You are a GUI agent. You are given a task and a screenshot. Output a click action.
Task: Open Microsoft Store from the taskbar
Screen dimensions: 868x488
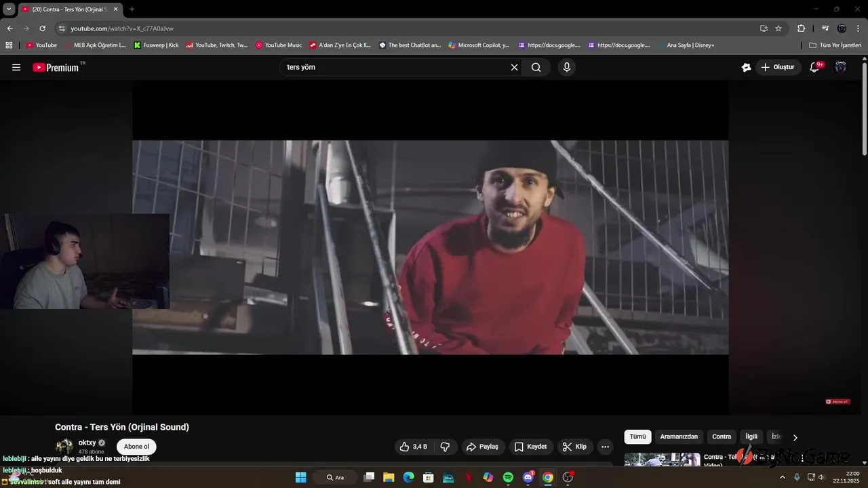coord(429,477)
